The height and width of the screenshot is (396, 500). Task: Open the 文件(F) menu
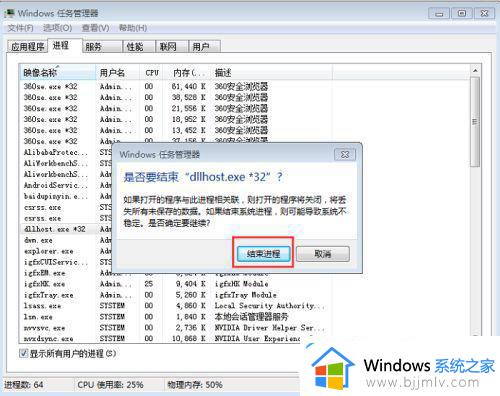point(21,28)
